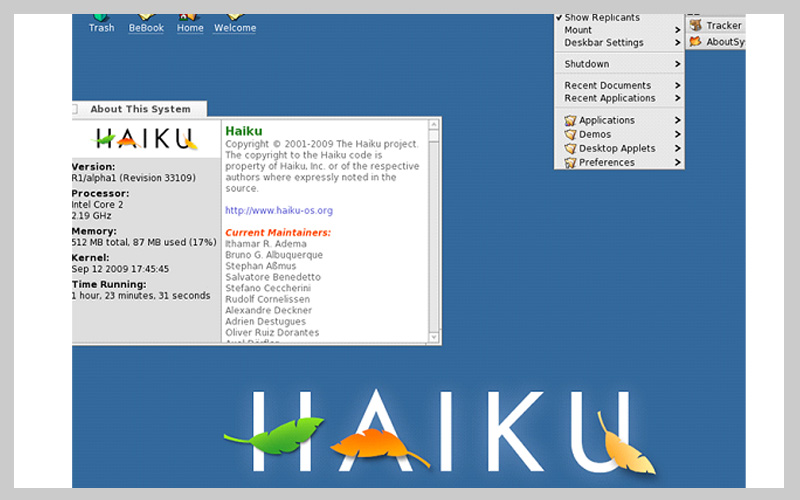Expand the Applications submenu arrow
This screenshot has height=500, width=800.
tap(678, 120)
